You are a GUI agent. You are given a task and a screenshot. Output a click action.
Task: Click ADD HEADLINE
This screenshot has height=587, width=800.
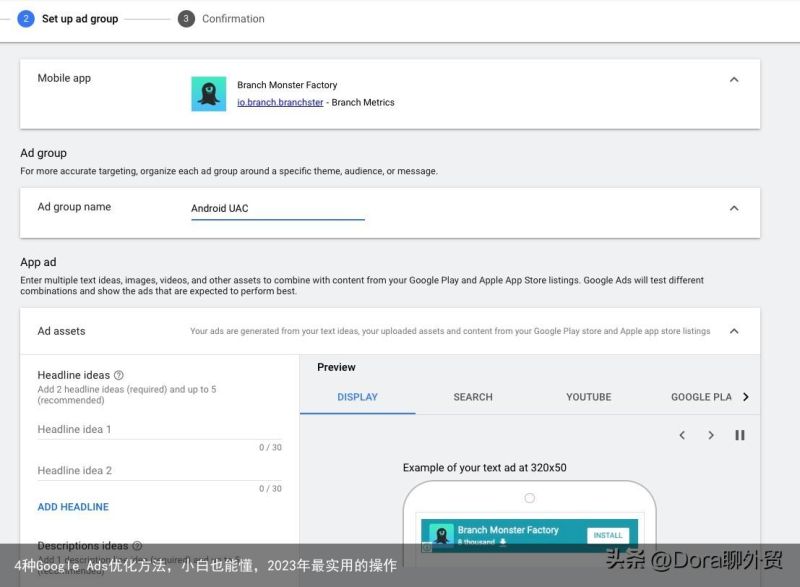(x=73, y=507)
